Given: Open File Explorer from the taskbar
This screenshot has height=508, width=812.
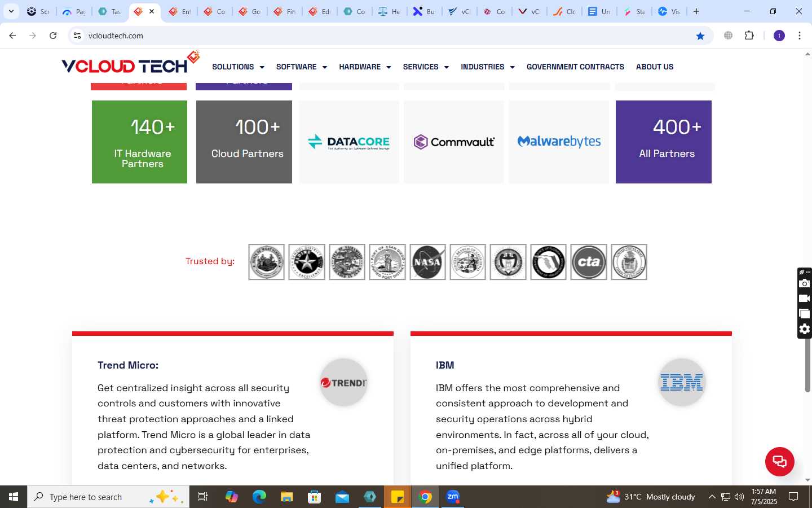Looking at the screenshot, I should coord(286,497).
